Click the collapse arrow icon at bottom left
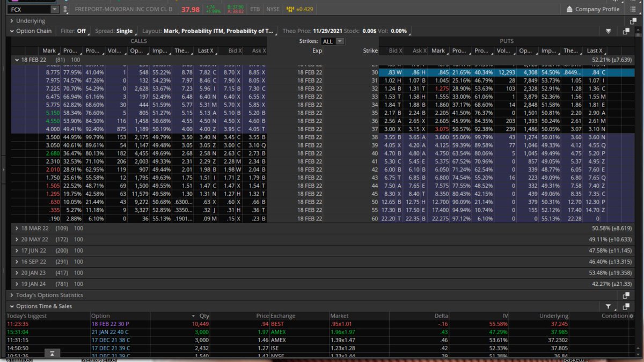The image size is (644, 362). (51, 353)
